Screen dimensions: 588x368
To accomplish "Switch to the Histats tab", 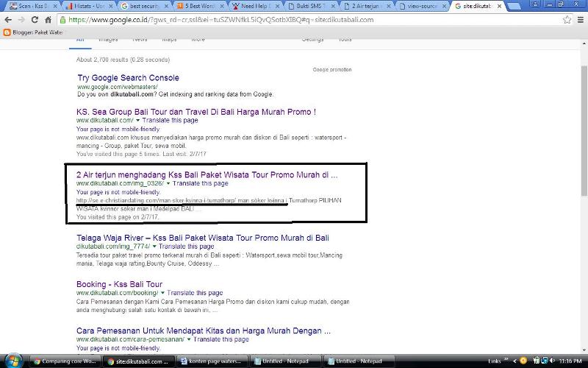I will coord(89,6).
